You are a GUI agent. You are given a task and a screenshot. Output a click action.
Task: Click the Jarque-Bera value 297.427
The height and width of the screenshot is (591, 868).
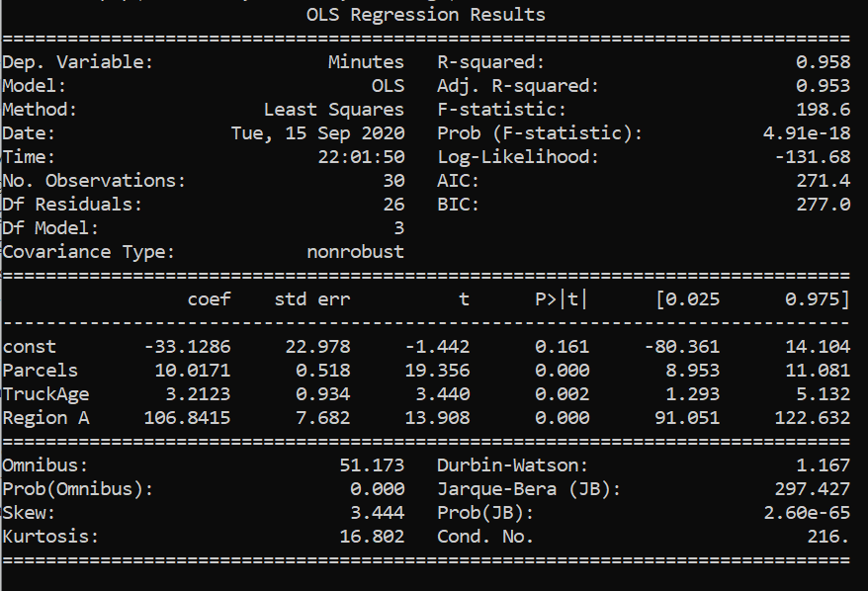[x=814, y=489]
